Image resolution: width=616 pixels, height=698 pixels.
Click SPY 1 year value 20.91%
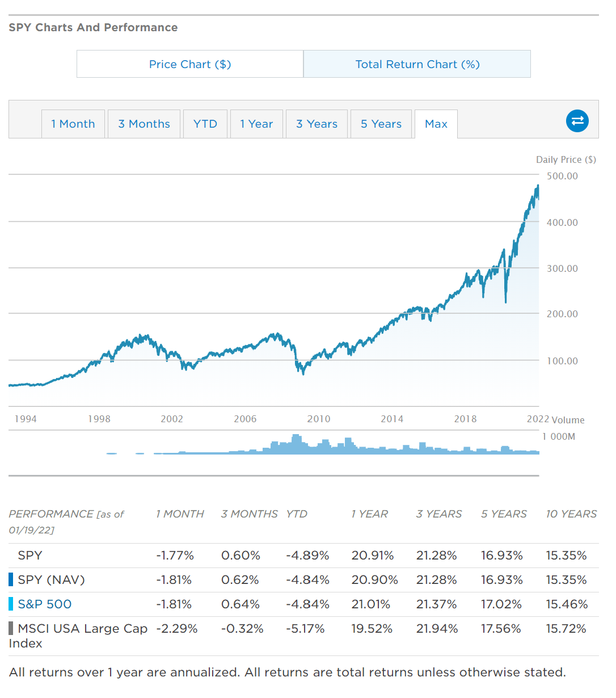(x=373, y=556)
